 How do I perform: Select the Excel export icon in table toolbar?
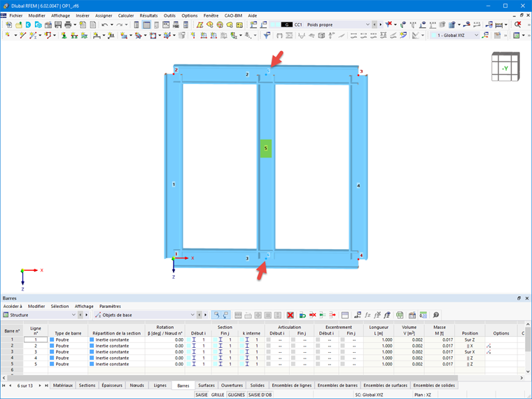400,315
